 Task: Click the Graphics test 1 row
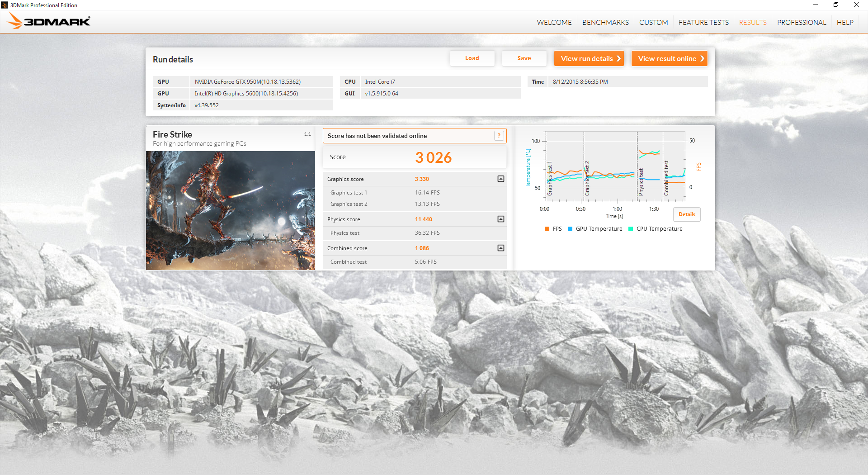point(415,193)
